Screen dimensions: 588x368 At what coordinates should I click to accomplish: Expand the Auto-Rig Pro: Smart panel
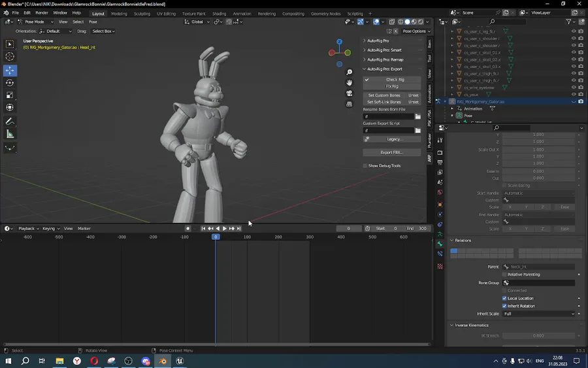(x=384, y=50)
